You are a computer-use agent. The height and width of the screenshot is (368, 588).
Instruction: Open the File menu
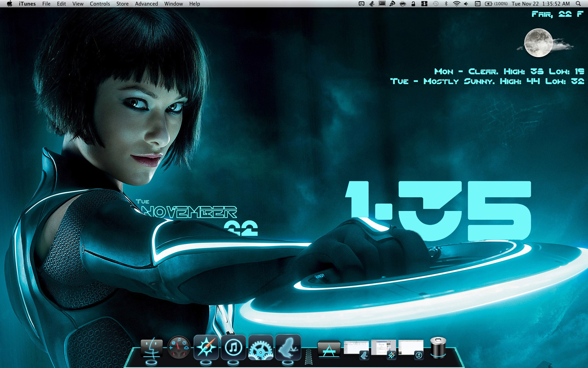point(46,4)
